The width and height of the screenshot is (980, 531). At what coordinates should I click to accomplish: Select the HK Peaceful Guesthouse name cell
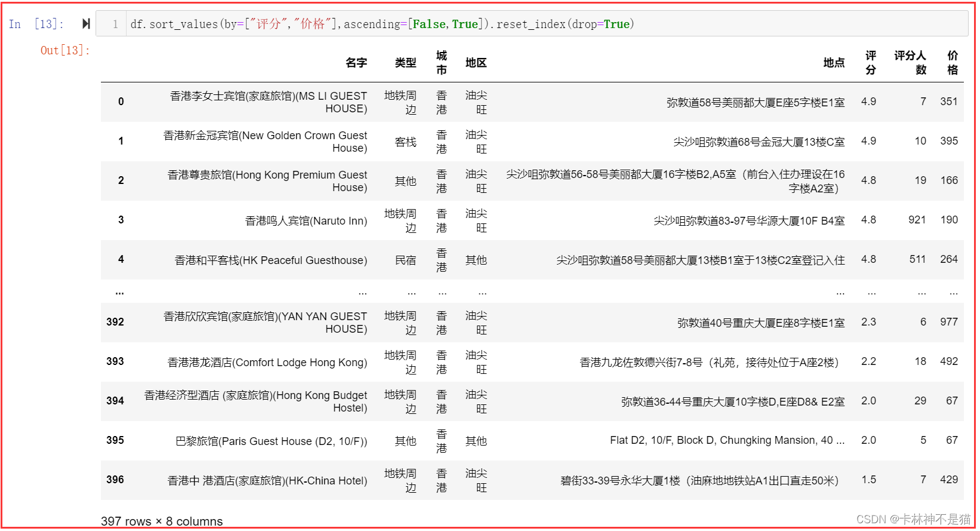pos(271,260)
